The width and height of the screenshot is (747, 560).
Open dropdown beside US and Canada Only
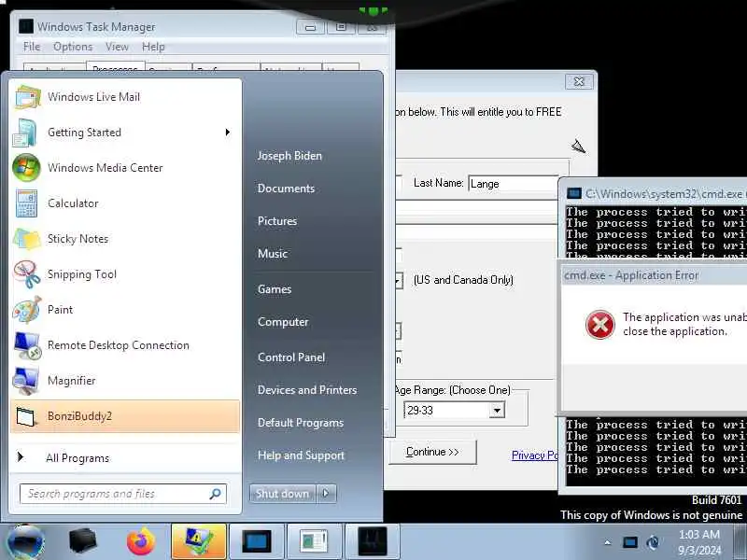(x=399, y=280)
